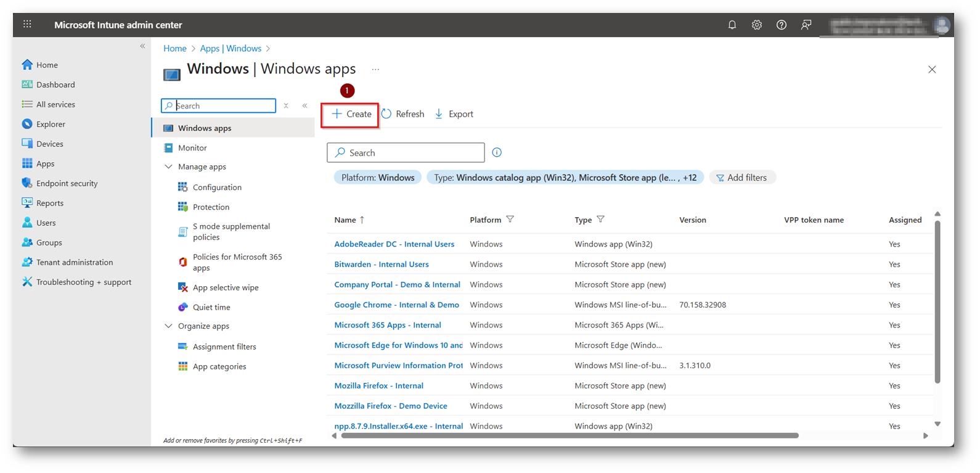The height and width of the screenshot is (473, 980).
Task: Collapse the left navigation sidebar
Action: coord(142,46)
